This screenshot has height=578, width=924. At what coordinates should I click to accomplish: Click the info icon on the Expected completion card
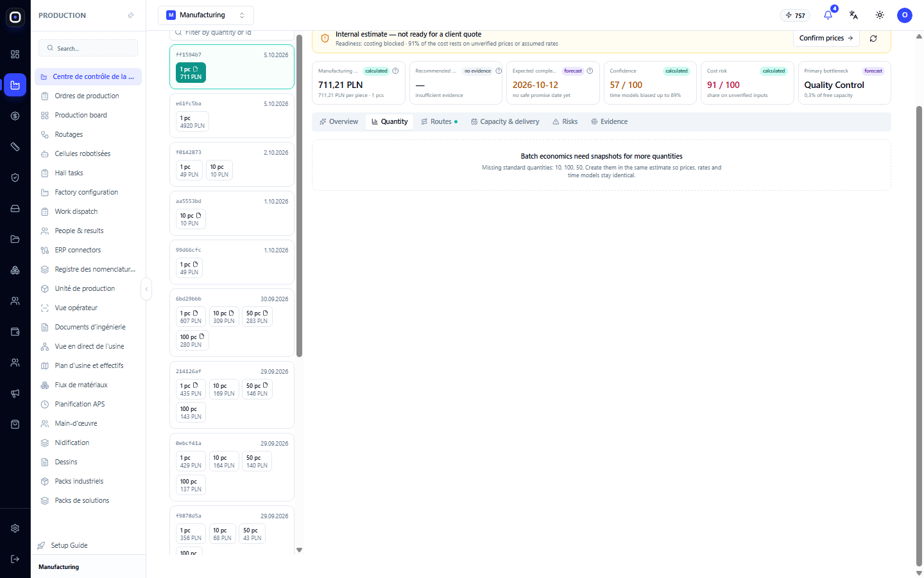590,71
